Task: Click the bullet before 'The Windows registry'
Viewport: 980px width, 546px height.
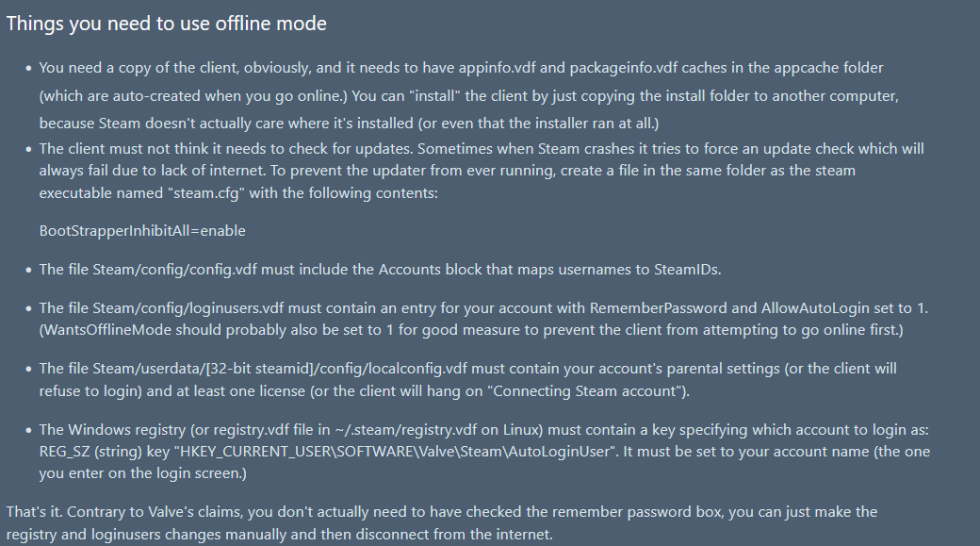Action: pos(29,430)
